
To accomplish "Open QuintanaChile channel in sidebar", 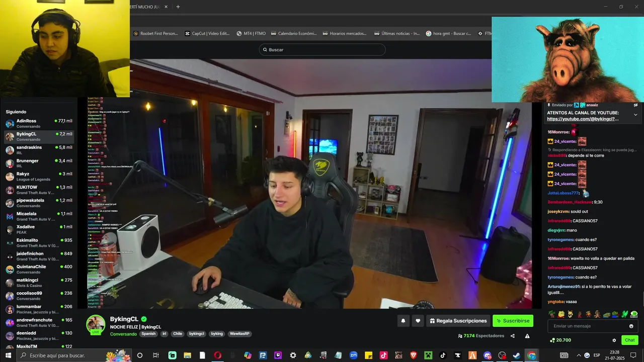I will tap(39, 269).
